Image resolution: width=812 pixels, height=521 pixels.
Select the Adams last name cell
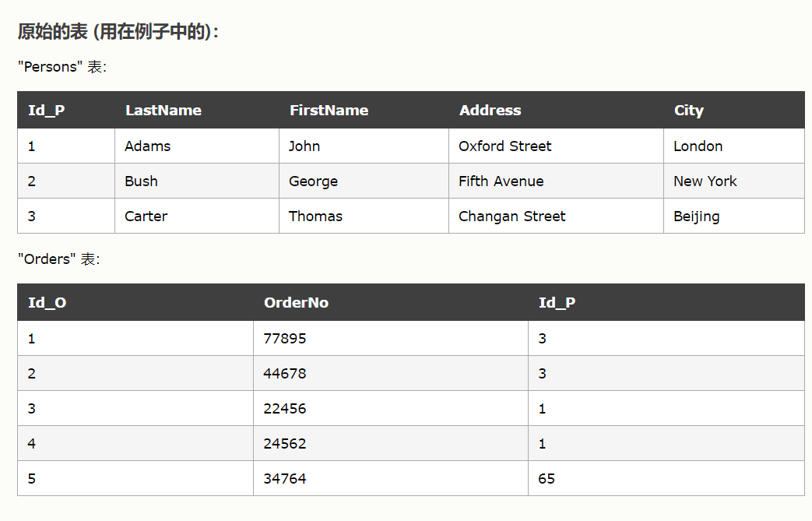coord(148,146)
